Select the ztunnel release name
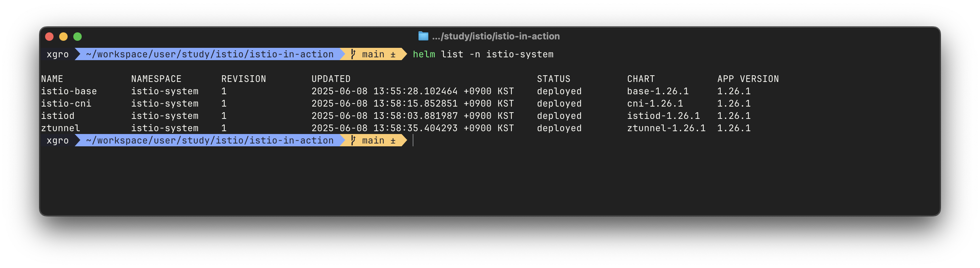Image resolution: width=980 pixels, height=268 pixels. pyautogui.click(x=61, y=128)
